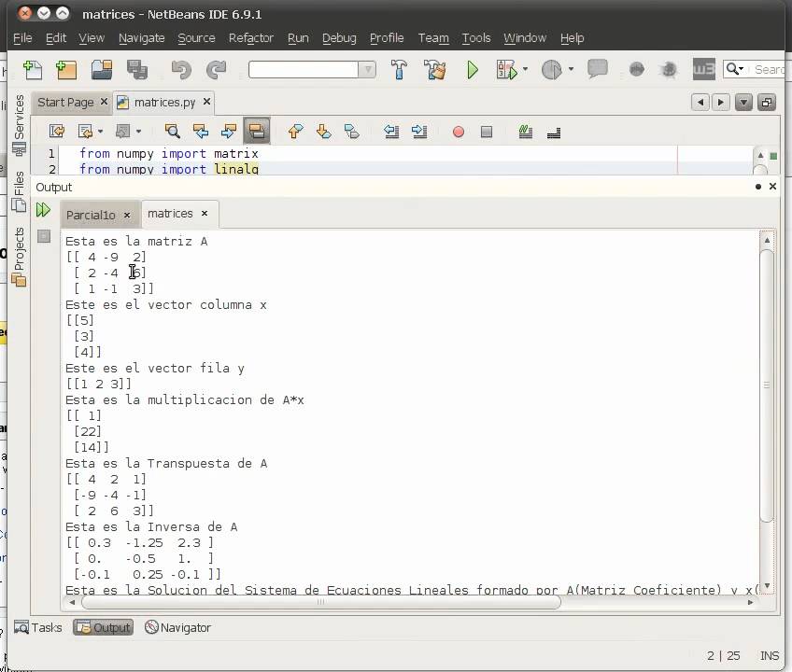Click Shift Line Right icon
The height and width of the screenshot is (672, 792).
418,132
